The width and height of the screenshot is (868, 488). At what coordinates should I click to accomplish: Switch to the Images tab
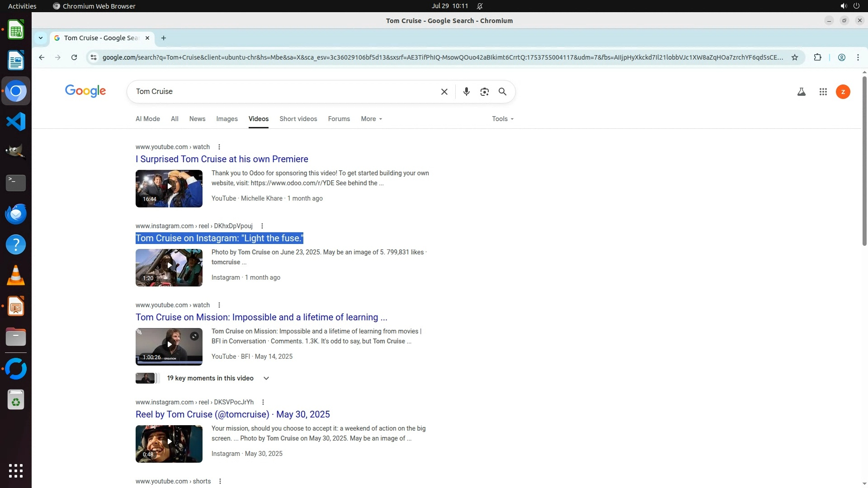pyautogui.click(x=226, y=119)
